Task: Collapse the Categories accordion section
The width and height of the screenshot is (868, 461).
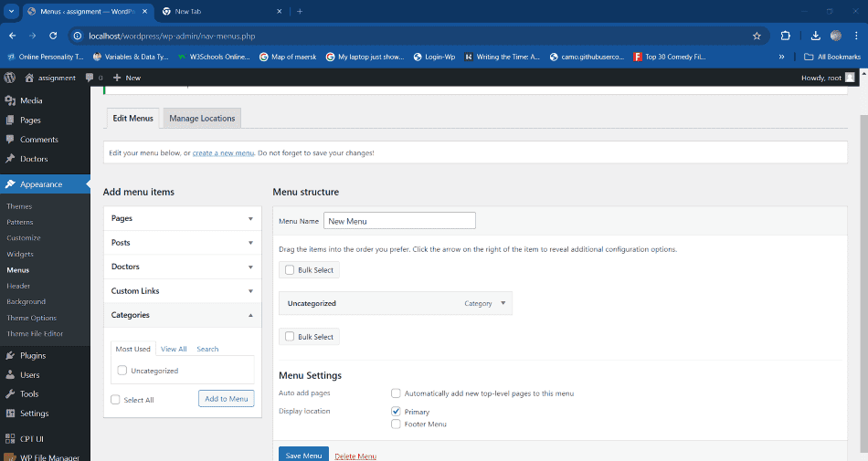Action: click(x=183, y=315)
